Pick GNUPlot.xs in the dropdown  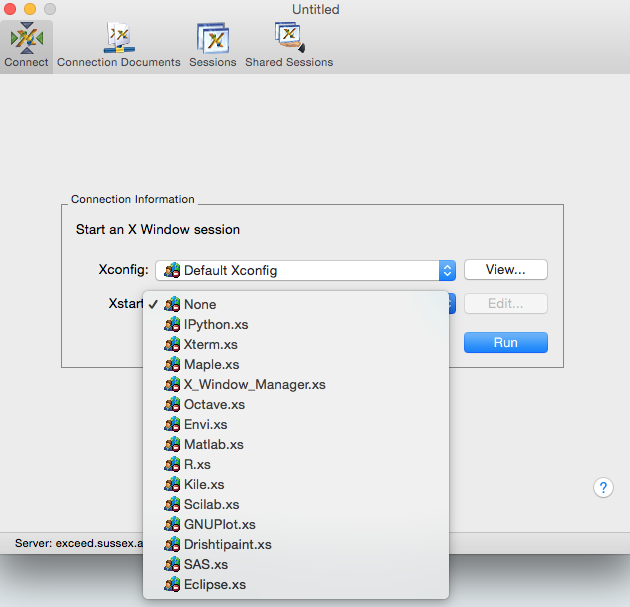pos(296,525)
